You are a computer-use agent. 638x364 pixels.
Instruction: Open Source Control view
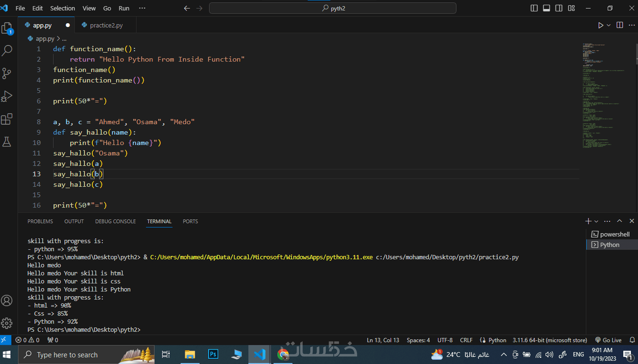click(x=7, y=73)
